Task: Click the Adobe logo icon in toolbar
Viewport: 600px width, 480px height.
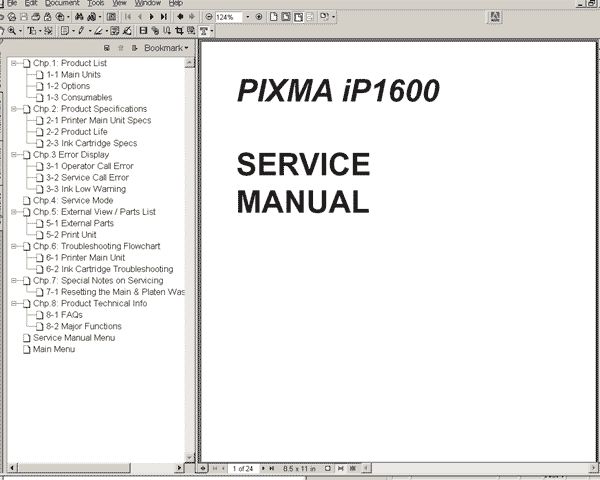Action: tap(495, 17)
